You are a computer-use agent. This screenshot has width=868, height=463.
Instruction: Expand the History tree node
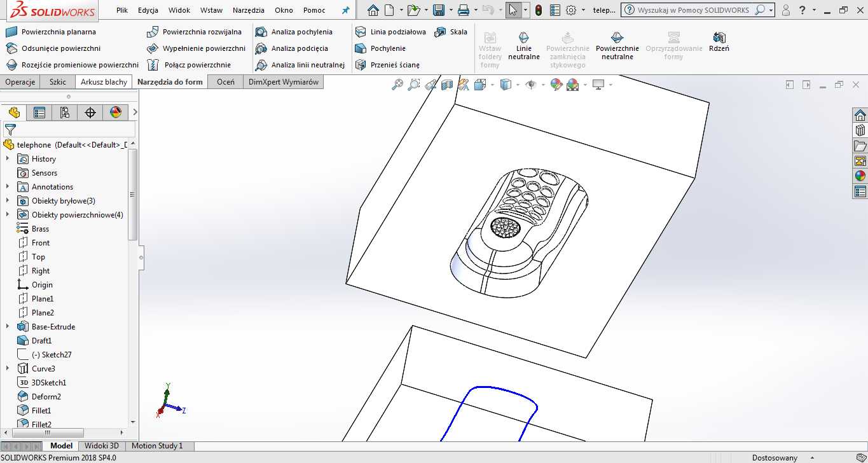(x=8, y=159)
